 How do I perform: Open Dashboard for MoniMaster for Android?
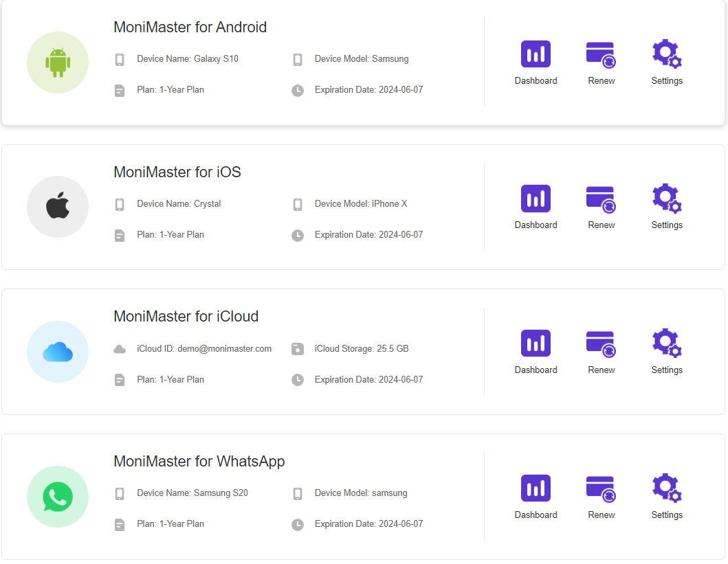coord(536,54)
